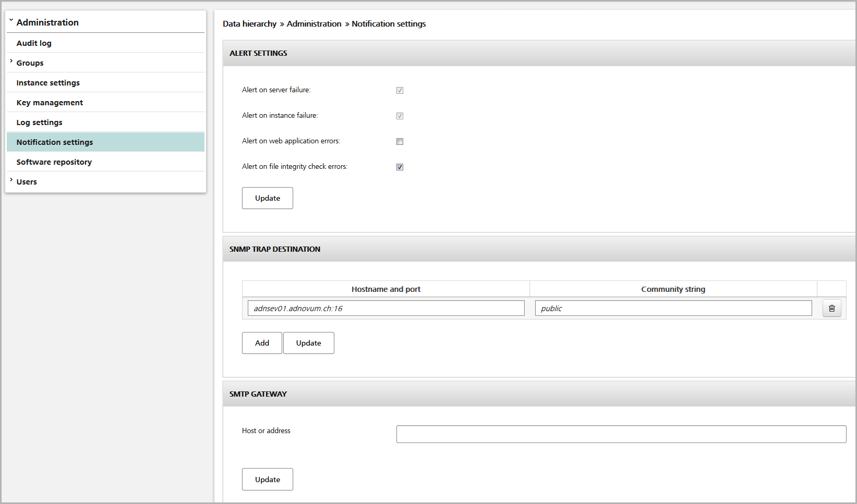857x504 pixels.
Task: Go to Data hierarchy breadcrumb
Action: point(249,24)
